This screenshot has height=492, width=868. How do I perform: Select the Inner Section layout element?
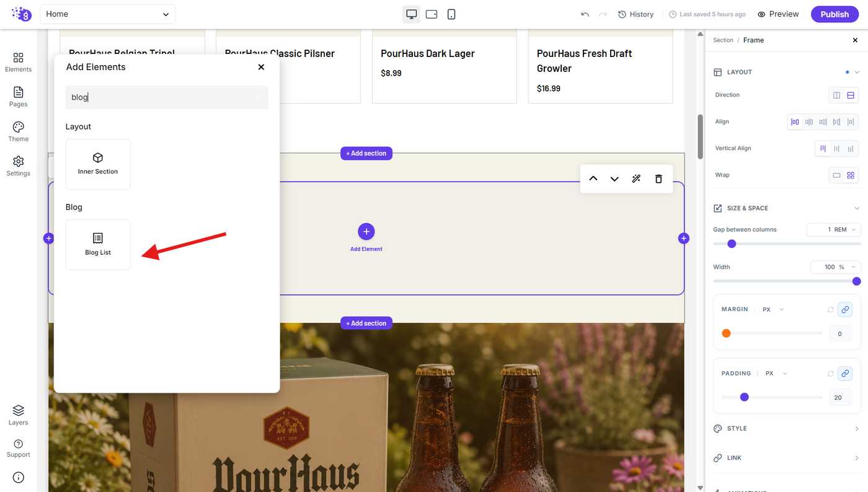pos(98,164)
